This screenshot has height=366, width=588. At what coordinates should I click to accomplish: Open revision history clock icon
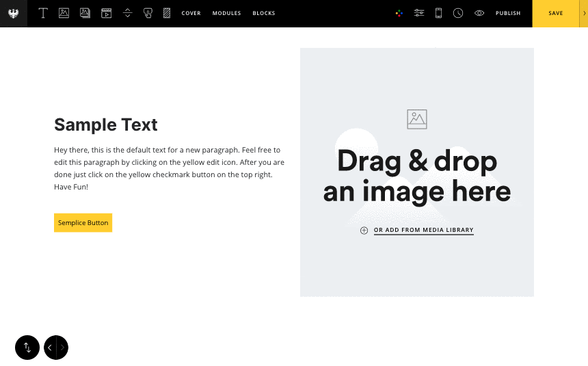tap(458, 13)
